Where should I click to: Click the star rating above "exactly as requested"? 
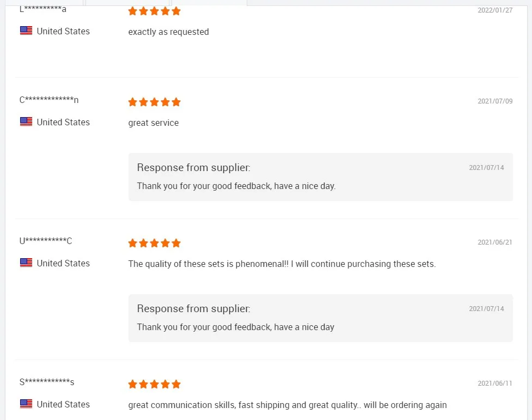tap(154, 11)
